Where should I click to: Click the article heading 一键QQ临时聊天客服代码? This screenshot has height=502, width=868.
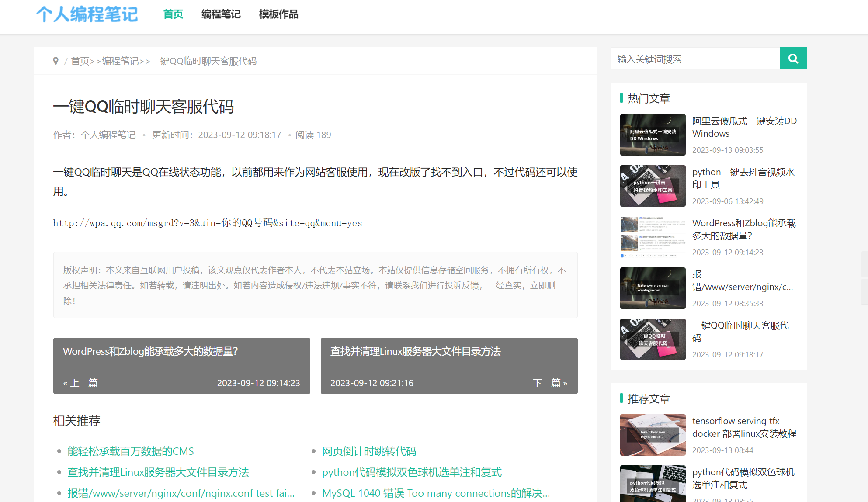[143, 107]
